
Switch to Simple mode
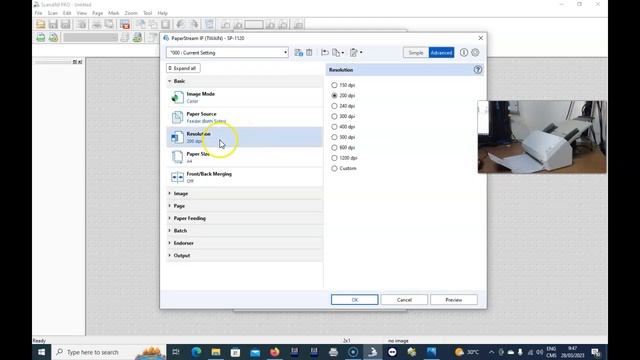pyautogui.click(x=416, y=53)
